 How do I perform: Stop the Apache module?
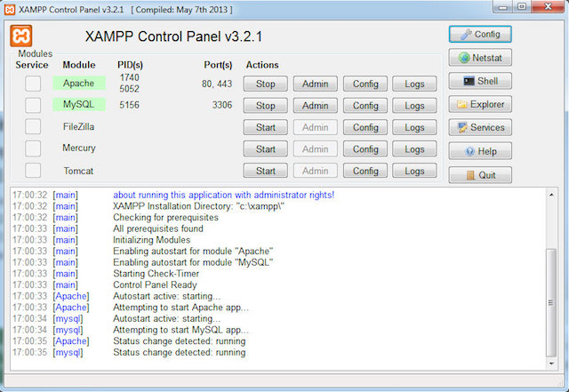coord(265,84)
